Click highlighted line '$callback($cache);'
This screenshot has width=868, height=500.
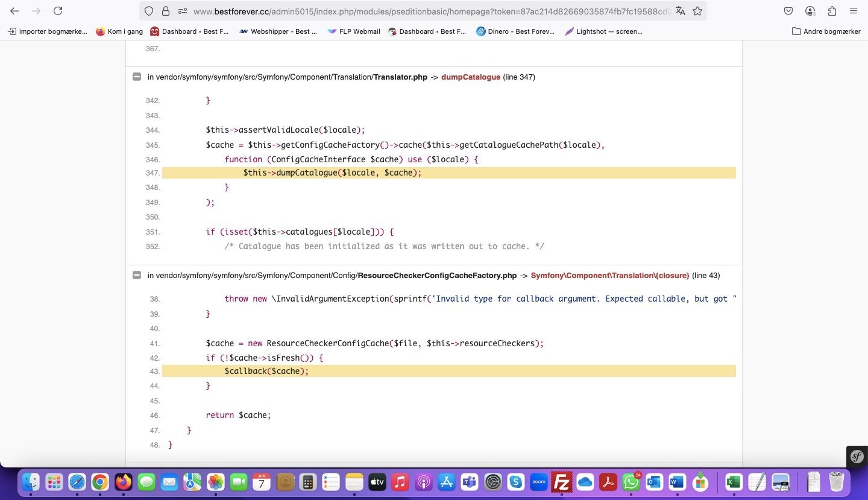click(449, 371)
